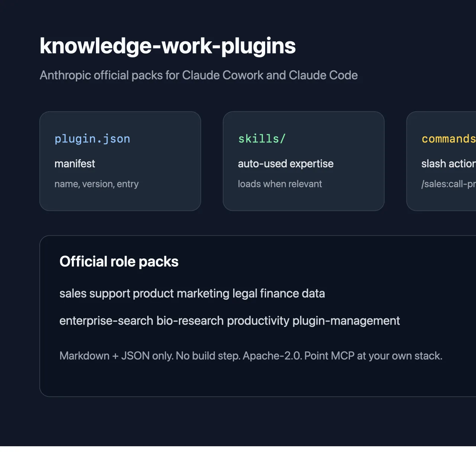Click the line listing sales support product
Viewport: 476px width, 476px height.
pyautogui.click(x=192, y=293)
